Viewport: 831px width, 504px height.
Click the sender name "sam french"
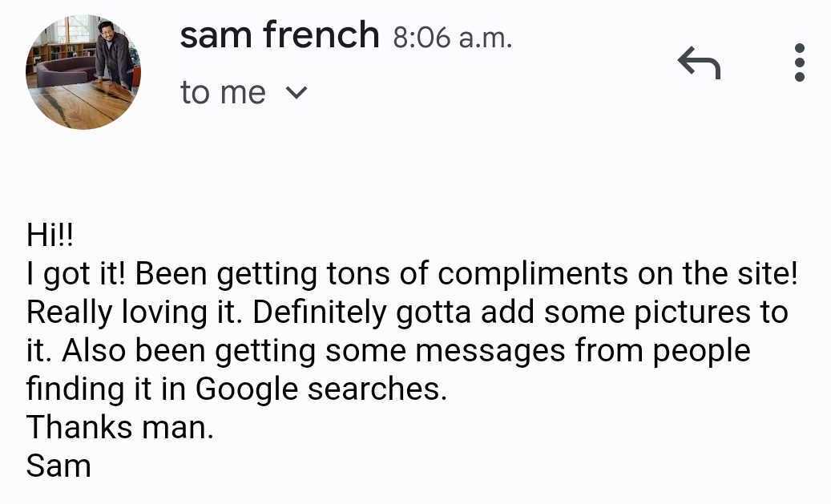point(279,36)
